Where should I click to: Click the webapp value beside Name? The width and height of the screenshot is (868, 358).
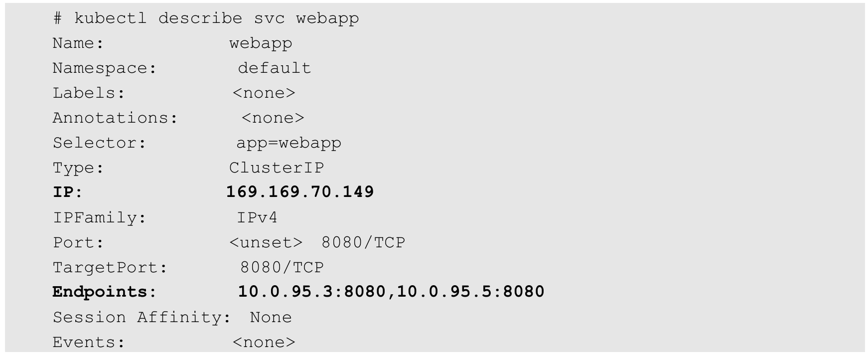coord(261,43)
